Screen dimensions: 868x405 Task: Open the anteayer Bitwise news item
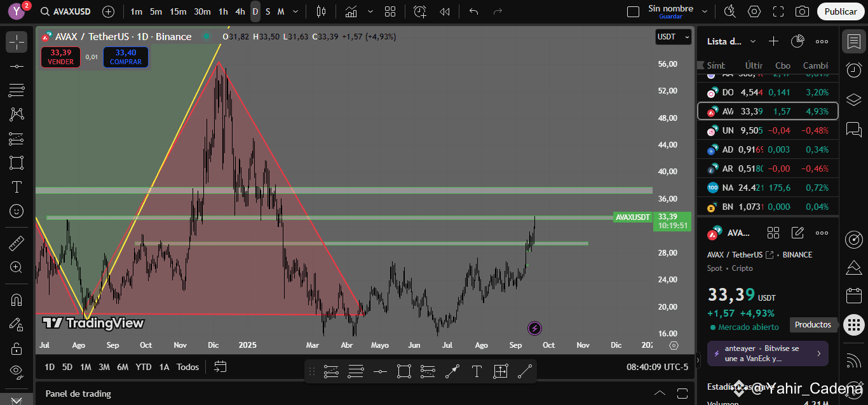point(768,354)
